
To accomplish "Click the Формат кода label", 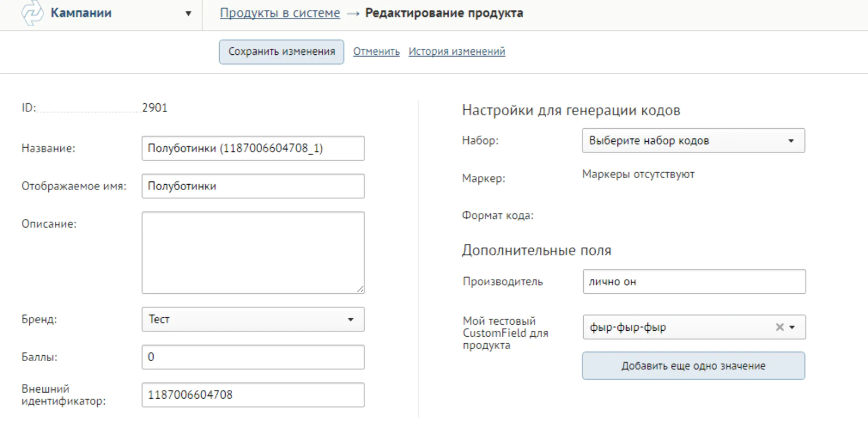I will pyautogui.click(x=497, y=216).
